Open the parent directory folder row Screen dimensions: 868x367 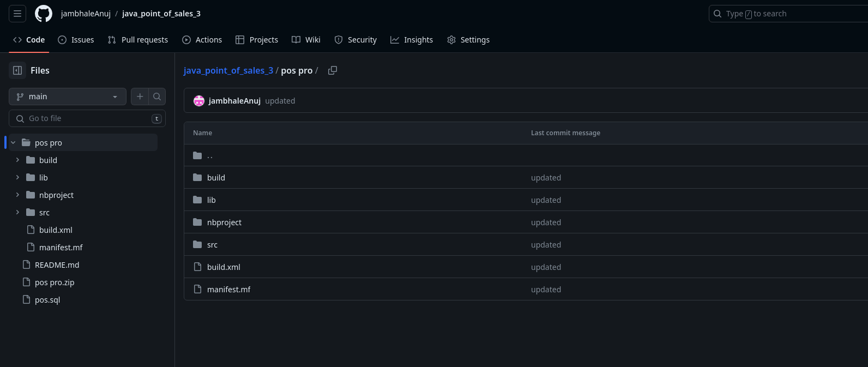(210, 155)
